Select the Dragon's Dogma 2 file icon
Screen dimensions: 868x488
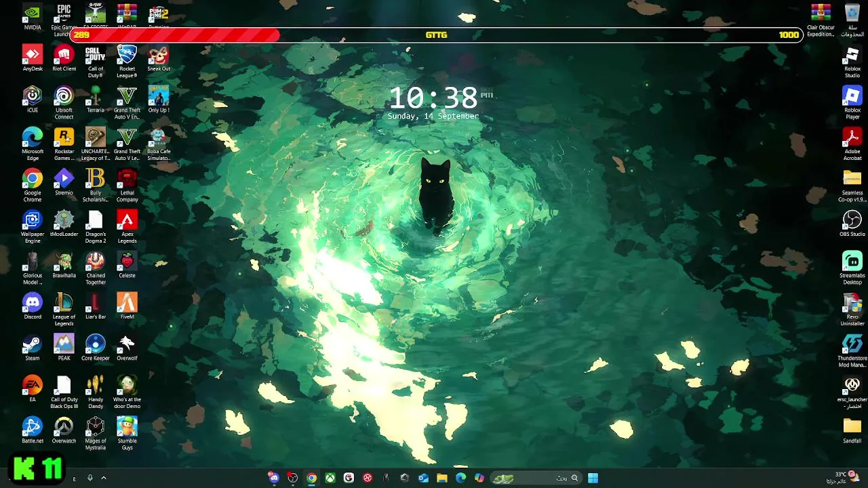(x=96, y=227)
